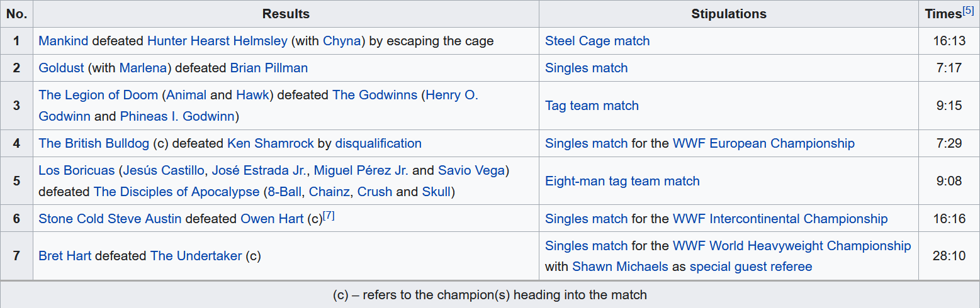
Task: Click footnote reference 7 after Owen Hart
Action: (329, 216)
